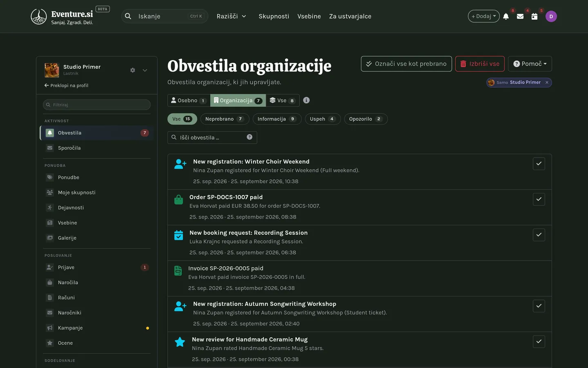Click shopping bag icon of Order SP-DOCS-1007
Viewport: 588px width, 368px height.
pos(179,200)
